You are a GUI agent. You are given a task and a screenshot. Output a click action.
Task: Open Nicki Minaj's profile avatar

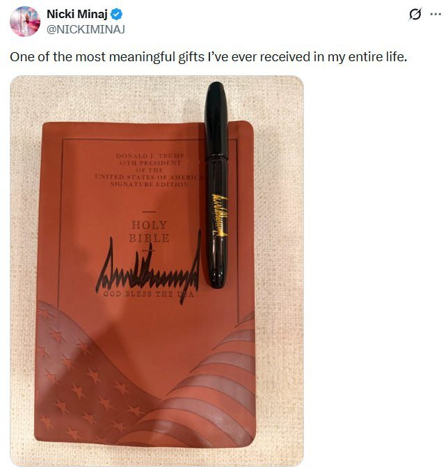click(x=25, y=22)
